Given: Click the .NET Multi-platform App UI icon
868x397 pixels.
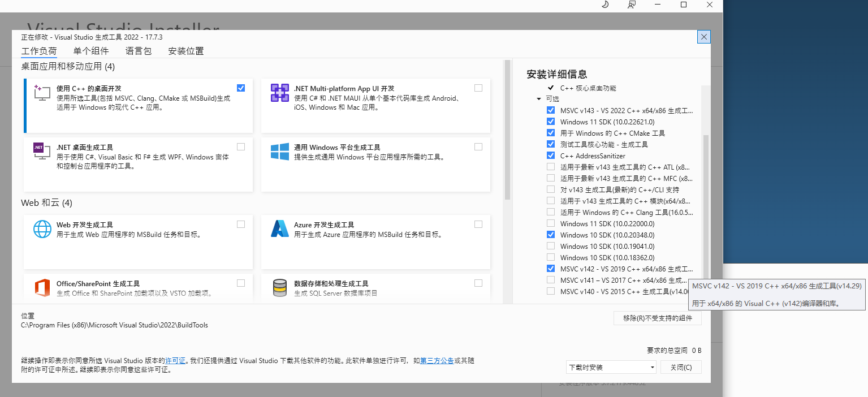Looking at the screenshot, I should pyautogui.click(x=280, y=93).
